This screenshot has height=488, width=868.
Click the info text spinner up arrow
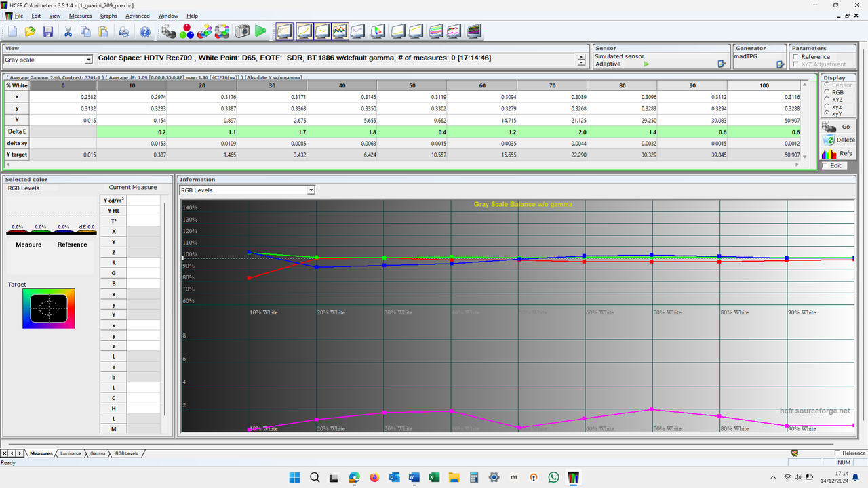[x=581, y=56]
